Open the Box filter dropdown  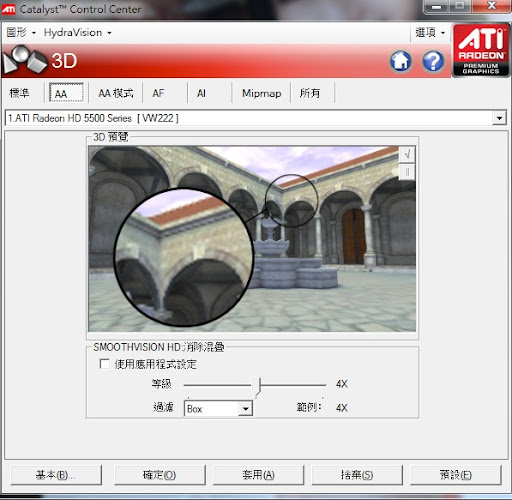[245, 408]
